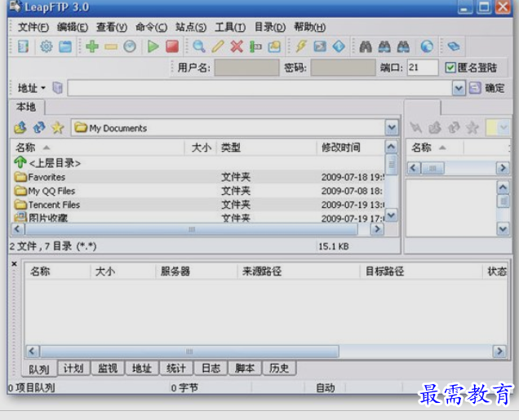Click the blue window toolbar icon
The image size is (519, 420).
65,46
